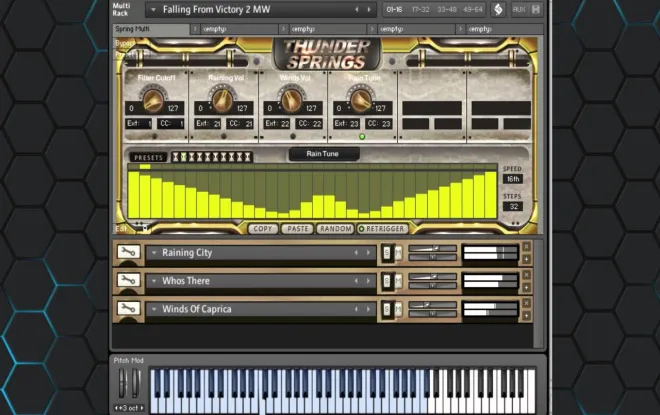Solo the Whos There instrument
660x415 pixels.
(387, 281)
